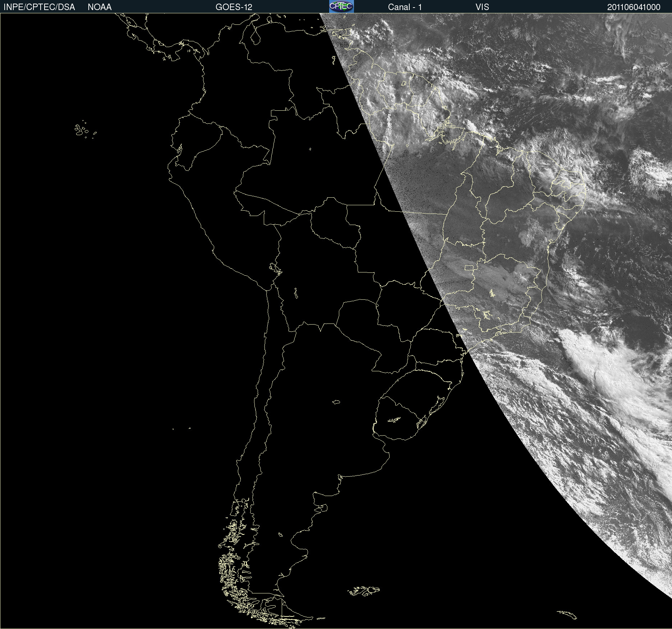672x629 pixels.
Task: Click the CPTEC logo in header
Action: pyautogui.click(x=341, y=6)
